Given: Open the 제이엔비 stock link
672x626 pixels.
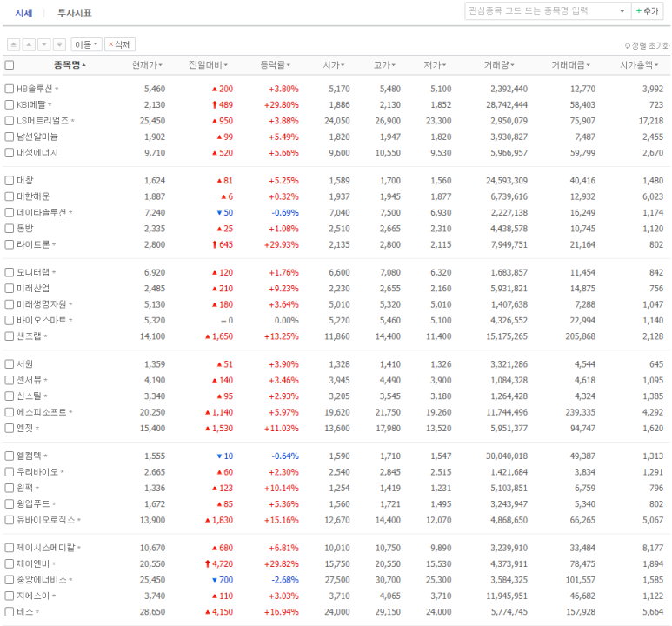Looking at the screenshot, I should tap(33, 563).
